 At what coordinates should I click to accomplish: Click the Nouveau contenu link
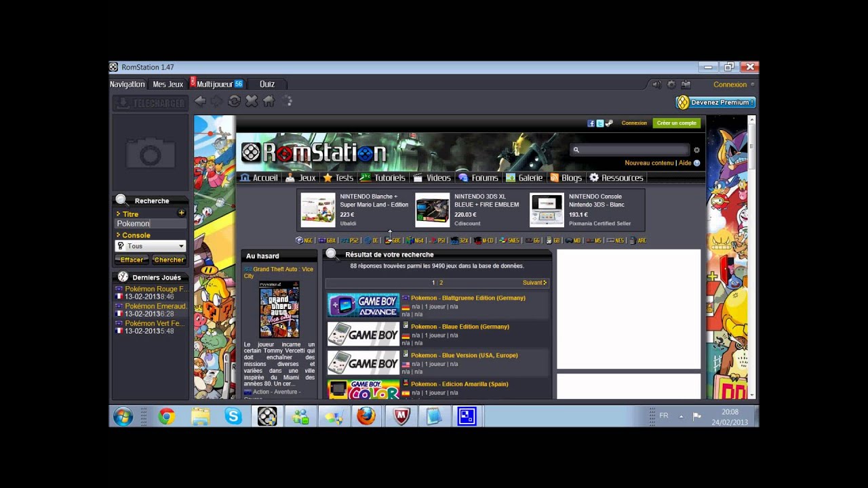(x=649, y=163)
